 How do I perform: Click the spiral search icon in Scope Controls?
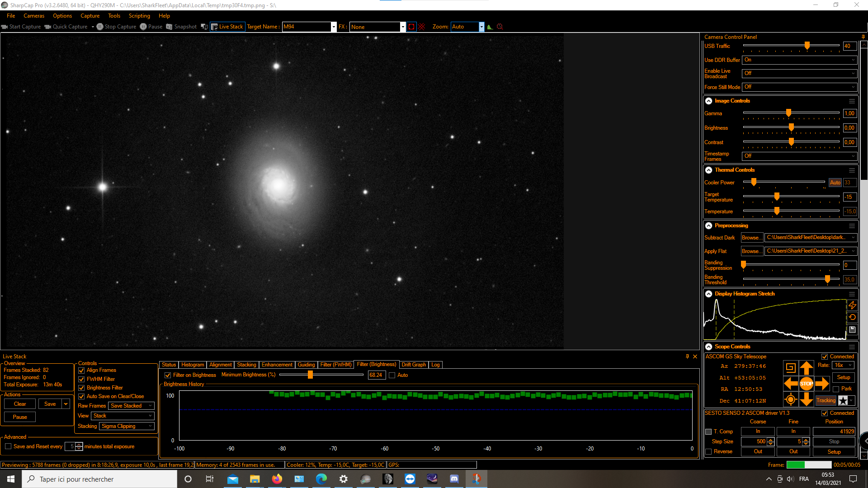pos(790,368)
